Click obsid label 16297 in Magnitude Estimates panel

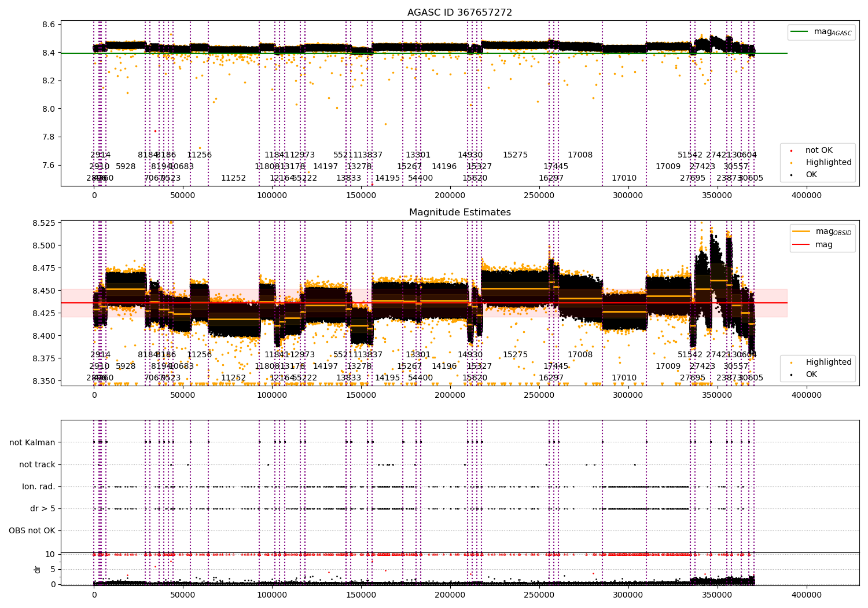pyautogui.click(x=551, y=378)
